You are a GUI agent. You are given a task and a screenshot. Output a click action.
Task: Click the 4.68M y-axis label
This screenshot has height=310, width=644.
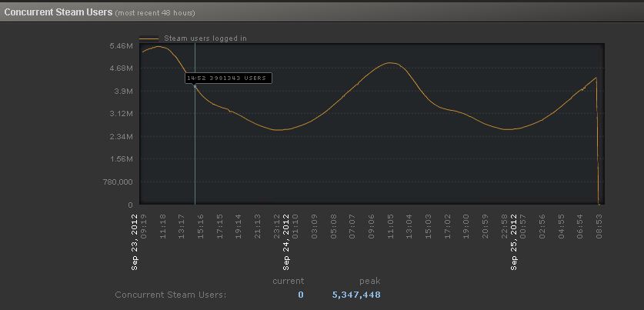point(121,68)
